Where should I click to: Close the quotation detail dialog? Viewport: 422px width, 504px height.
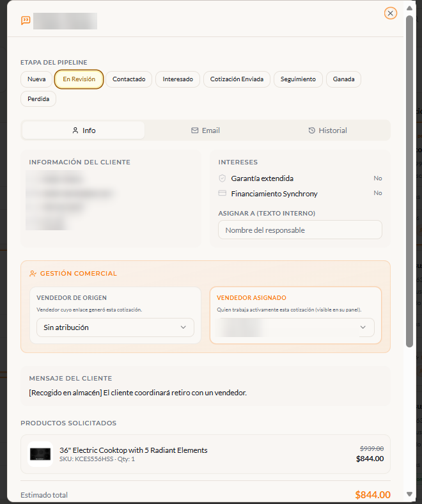pyautogui.click(x=391, y=13)
